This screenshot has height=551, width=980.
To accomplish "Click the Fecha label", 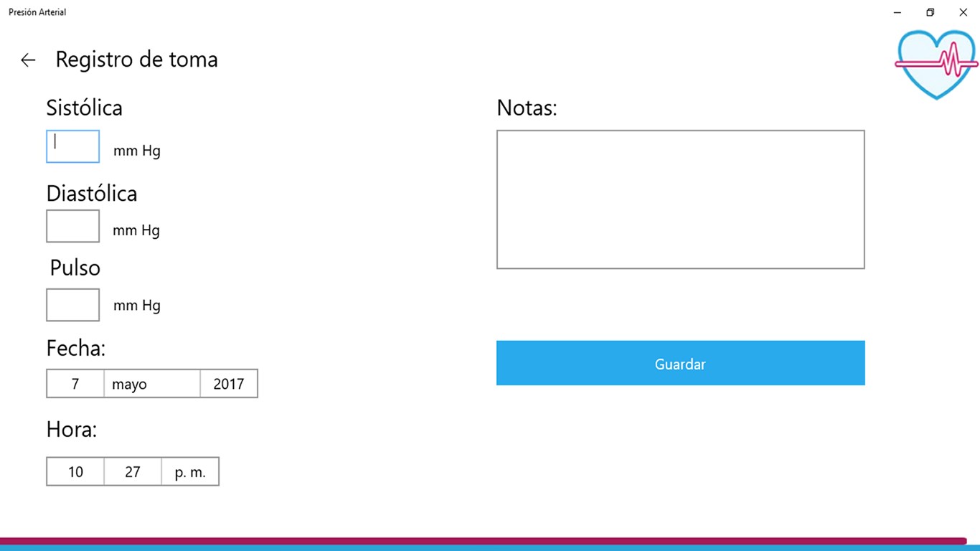I will [75, 349].
